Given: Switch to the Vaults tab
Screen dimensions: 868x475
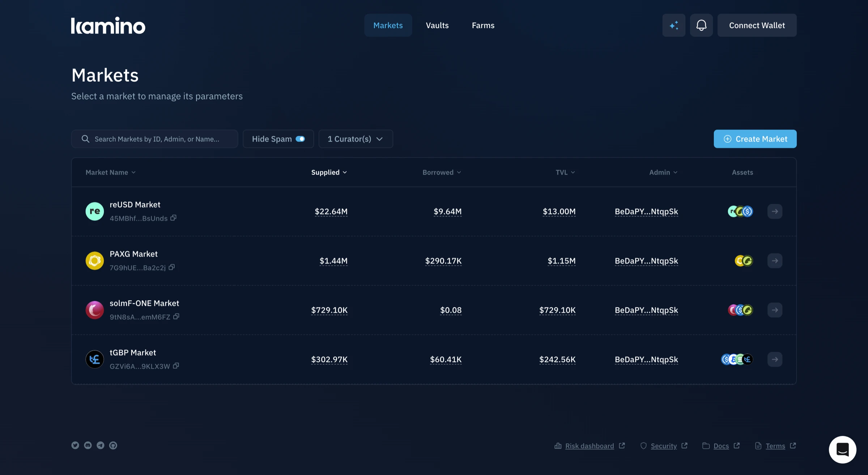Looking at the screenshot, I should pos(437,25).
